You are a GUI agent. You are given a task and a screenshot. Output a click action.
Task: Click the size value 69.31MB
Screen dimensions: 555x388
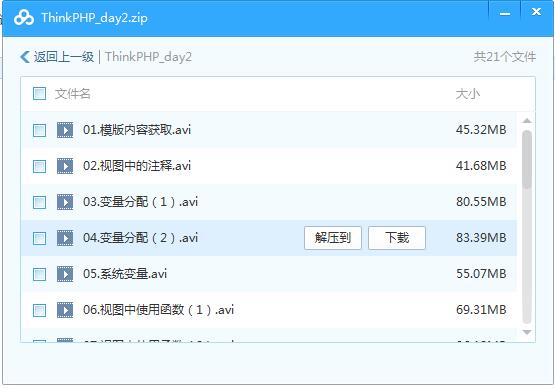481,310
